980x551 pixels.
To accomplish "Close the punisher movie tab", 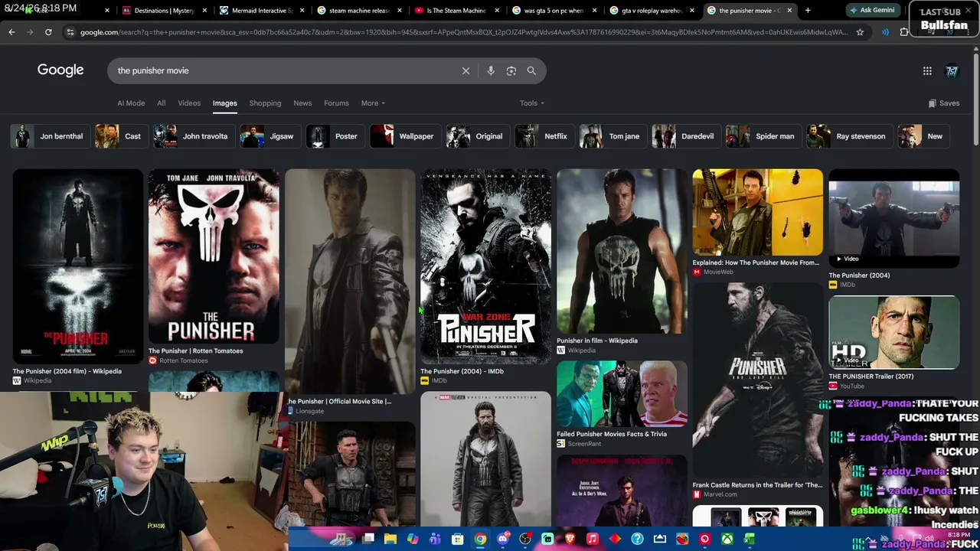I will (x=789, y=11).
